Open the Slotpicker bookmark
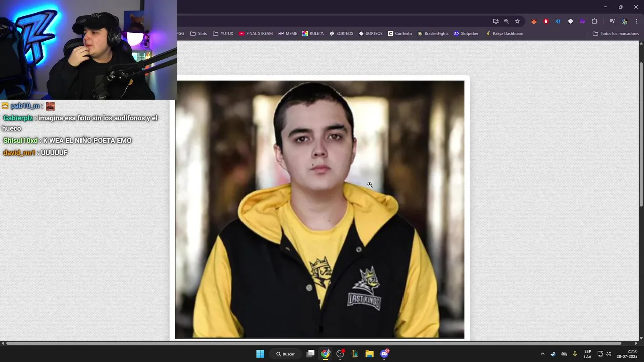644x362 pixels. pos(466,34)
